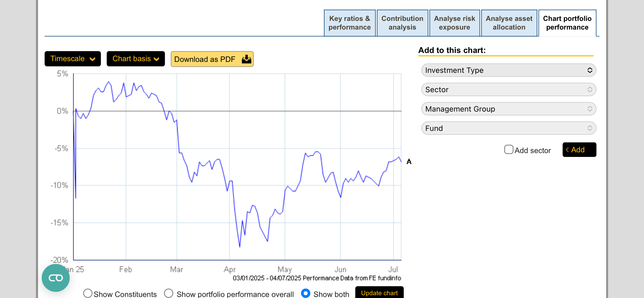The width and height of the screenshot is (644, 298).
Task: Click the Chart basis chevron arrow
Action: click(157, 59)
